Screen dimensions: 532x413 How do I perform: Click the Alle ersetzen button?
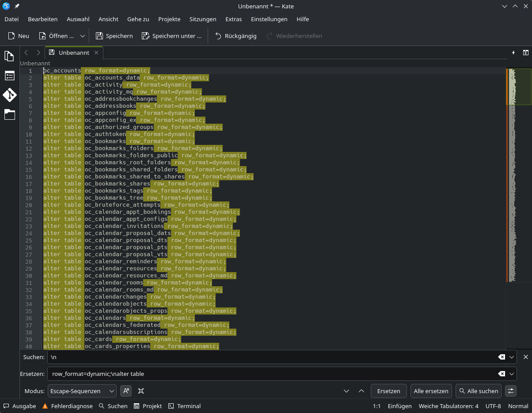click(x=431, y=391)
